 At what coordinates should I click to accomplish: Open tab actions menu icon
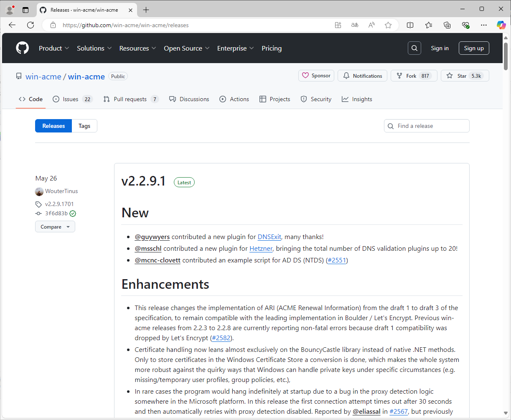click(x=25, y=10)
